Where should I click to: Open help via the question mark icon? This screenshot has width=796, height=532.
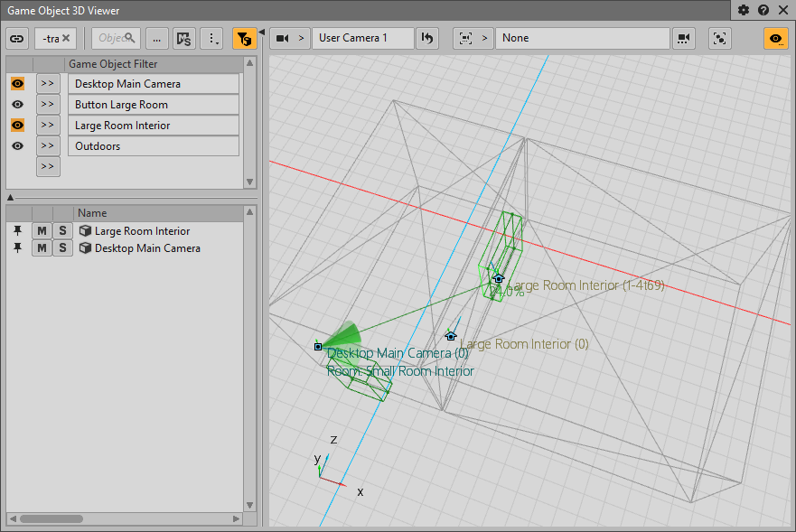763,10
